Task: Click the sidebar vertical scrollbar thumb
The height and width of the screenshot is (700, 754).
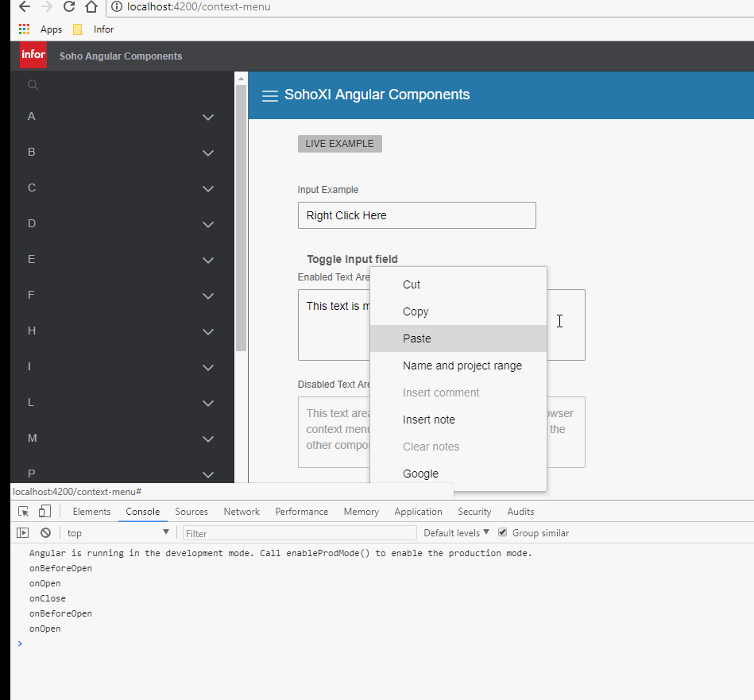Action: click(x=241, y=218)
